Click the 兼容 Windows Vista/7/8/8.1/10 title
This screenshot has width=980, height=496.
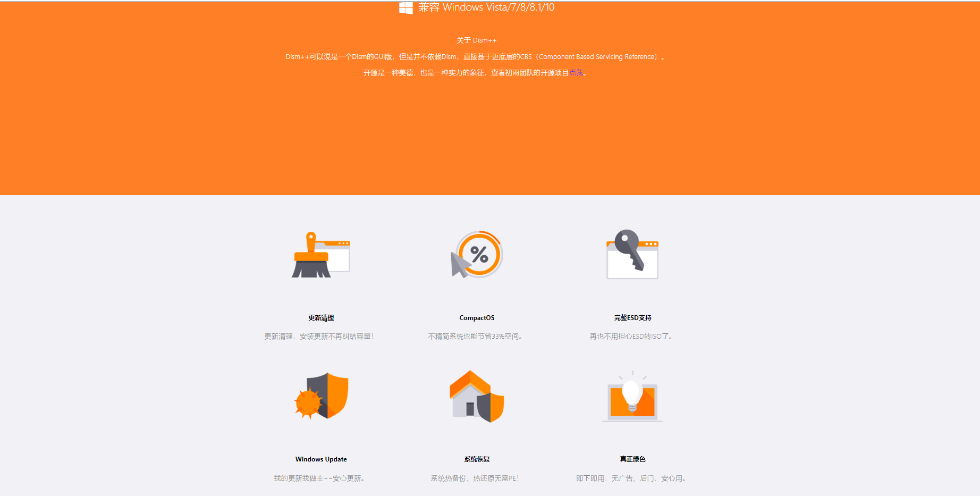point(486,7)
